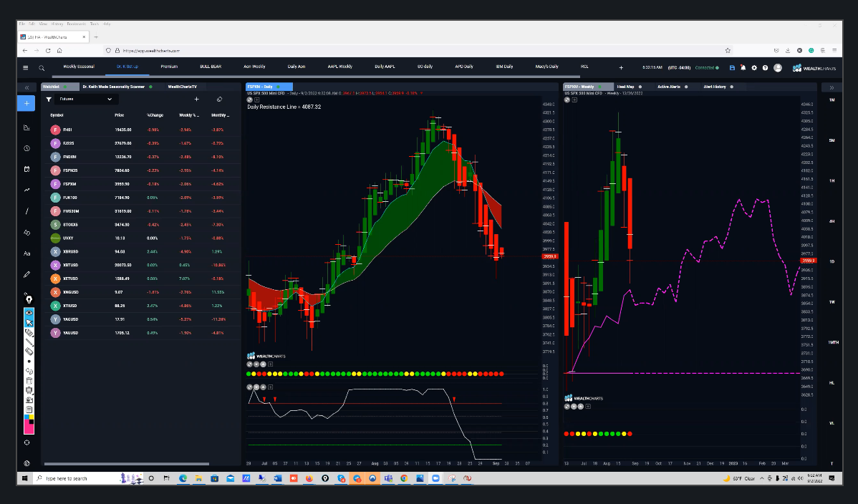Open Microsoft Edge from the taskbar
858x504 pixels.
coord(183,478)
